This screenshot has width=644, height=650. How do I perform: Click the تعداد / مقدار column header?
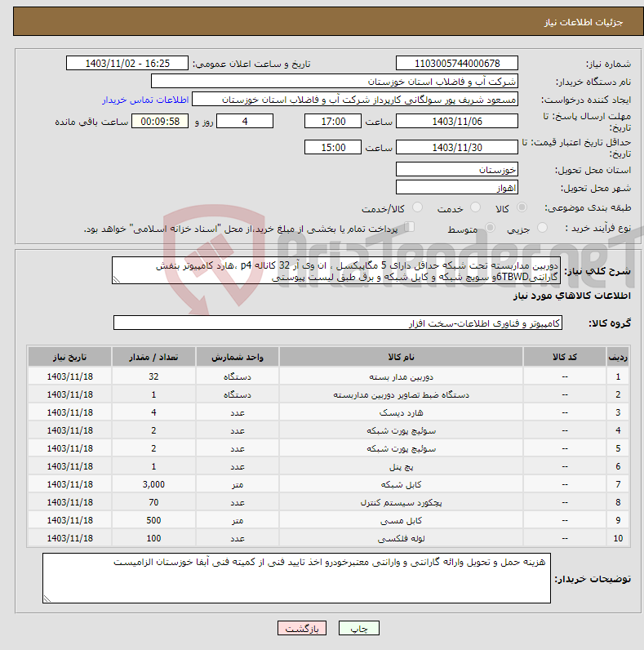(x=153, y=357)
